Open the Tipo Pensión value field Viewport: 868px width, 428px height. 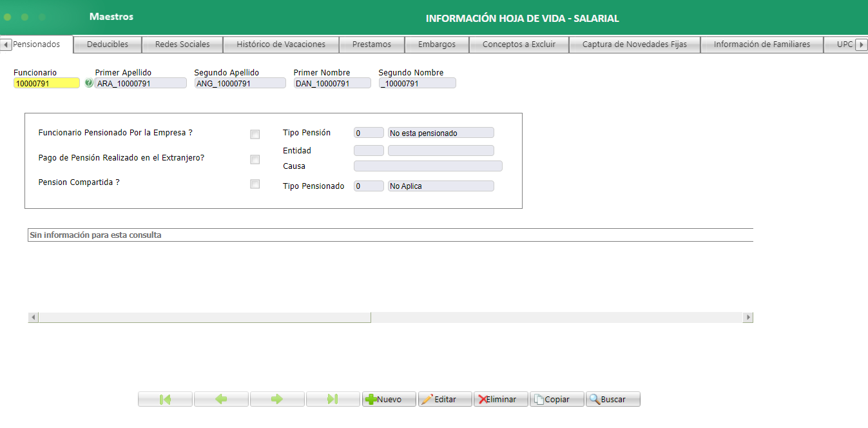pos(368,131)
